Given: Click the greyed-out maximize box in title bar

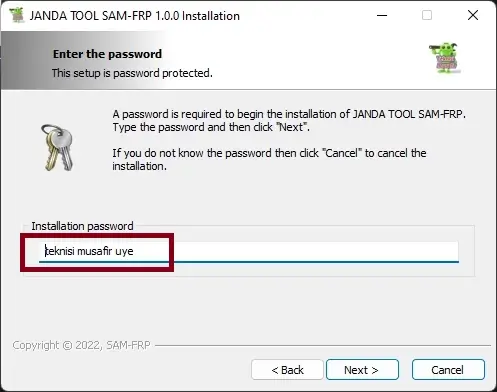Looking at the screenshot, I should pos(427,15).
